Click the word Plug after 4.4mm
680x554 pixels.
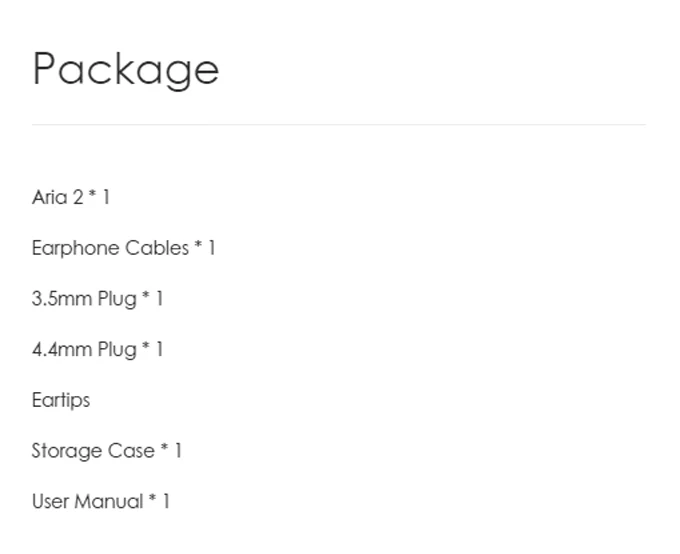(x=117, y=350)
